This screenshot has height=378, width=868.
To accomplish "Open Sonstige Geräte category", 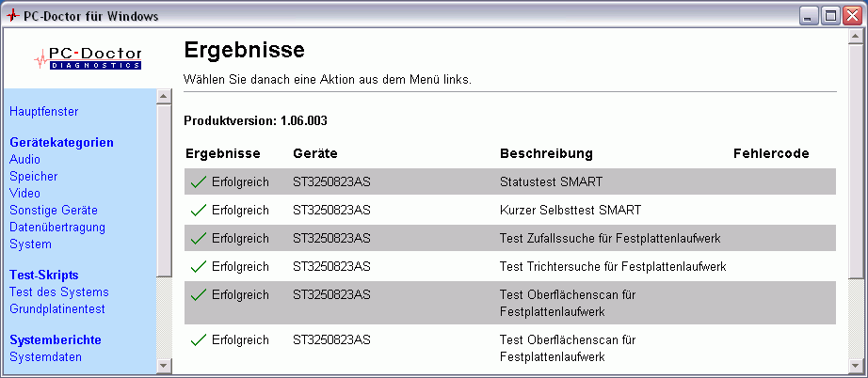I will click(x=54, y=211).
